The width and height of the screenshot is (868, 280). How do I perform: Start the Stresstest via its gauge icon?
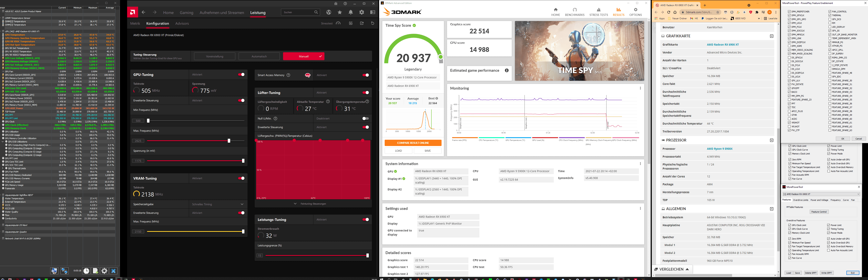point(338,23)
